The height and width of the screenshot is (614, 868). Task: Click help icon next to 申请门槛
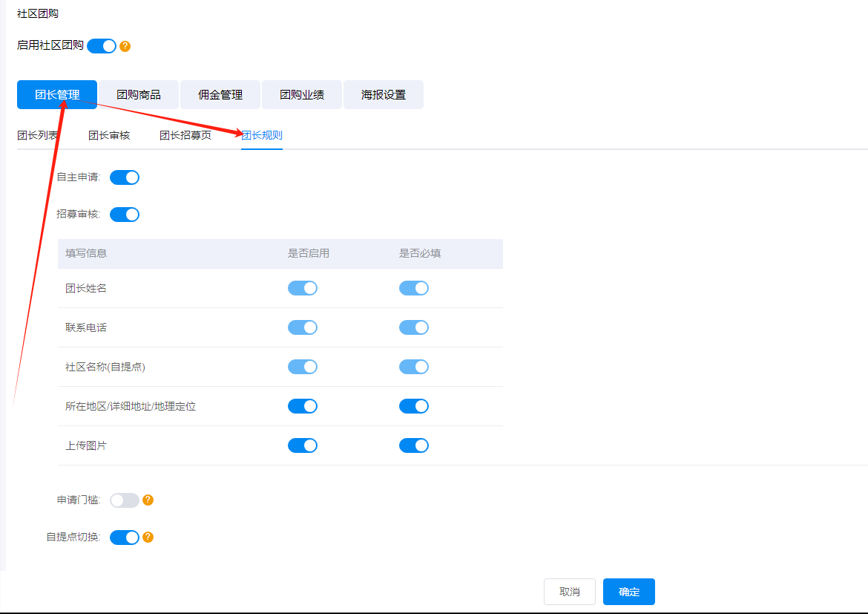pos(148,500)
